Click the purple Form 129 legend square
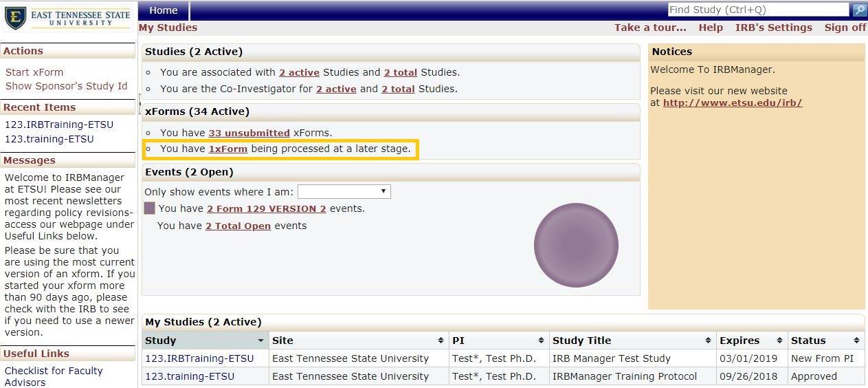Viewport: 868px width, 388px height. point(150,208)
